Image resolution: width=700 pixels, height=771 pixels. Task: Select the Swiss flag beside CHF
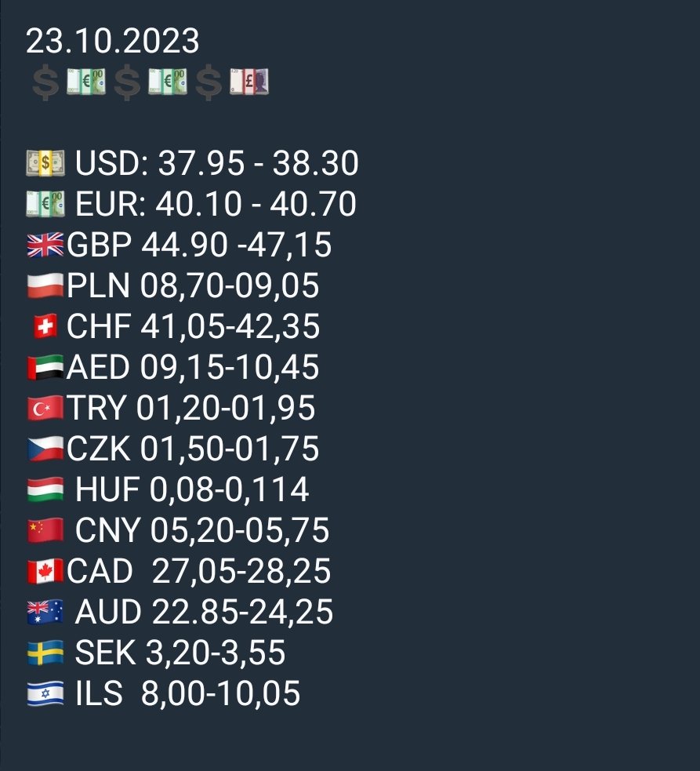pyautogui.click(x=45, y=327)
